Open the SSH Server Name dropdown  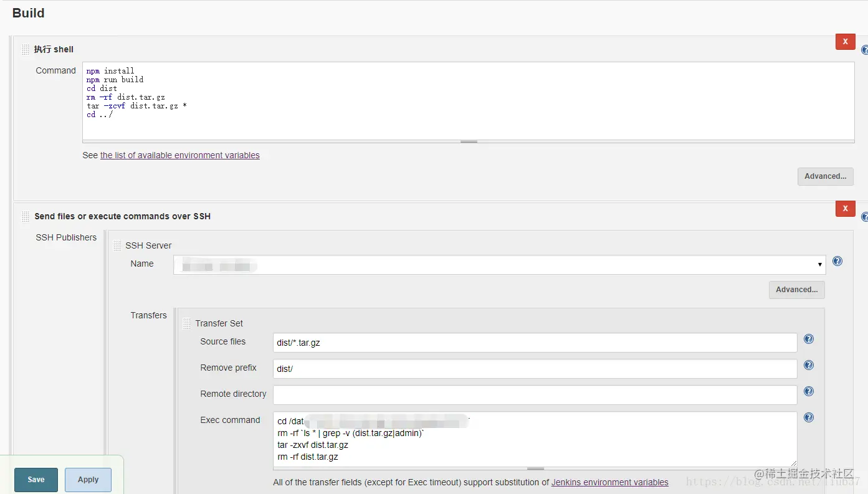pos(500,264)
